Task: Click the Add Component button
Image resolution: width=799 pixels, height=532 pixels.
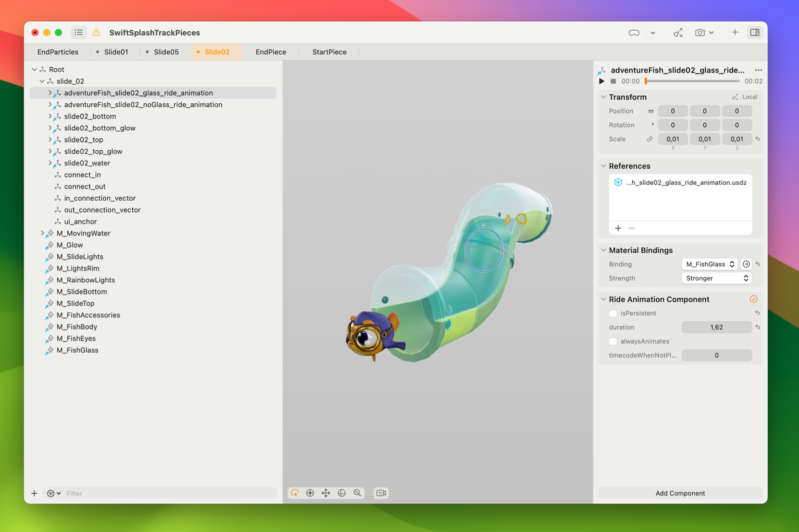Action: (x=680, y=493)
